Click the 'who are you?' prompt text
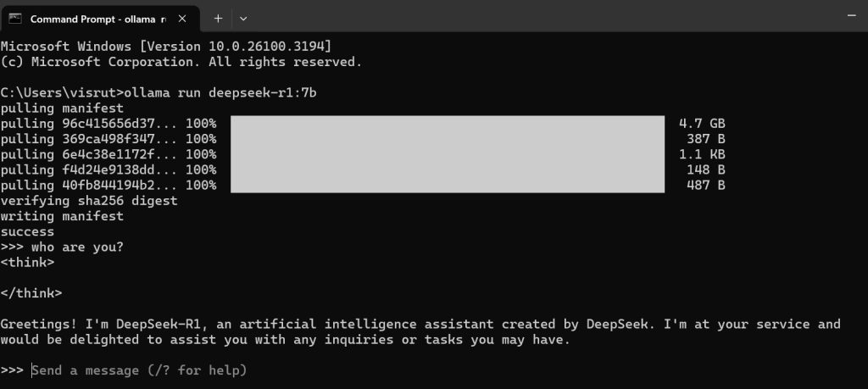868x389 pixels. coord(78,247)
